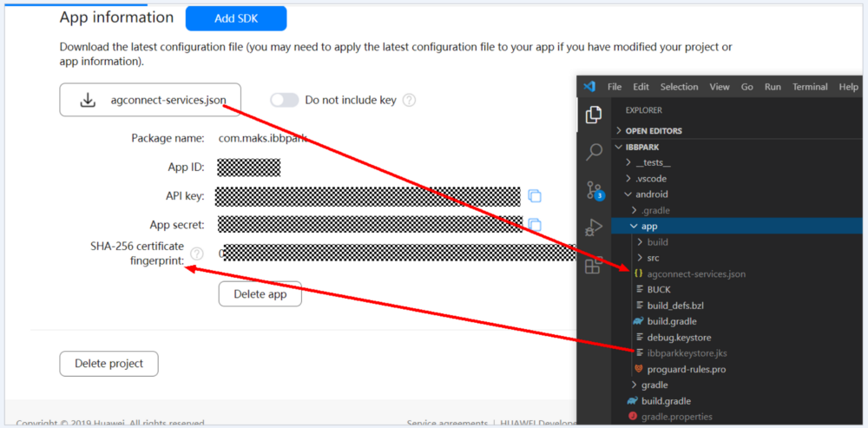The image size is (868, 428).
Task: Select build_defs.bzl in explorer
Action: [x=675, y=305]
